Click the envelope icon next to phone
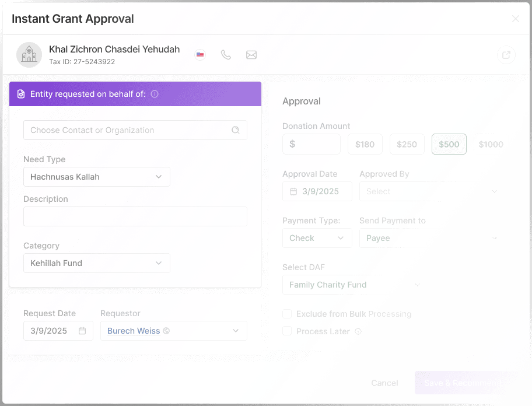532x406 pixels. (251, 54)
